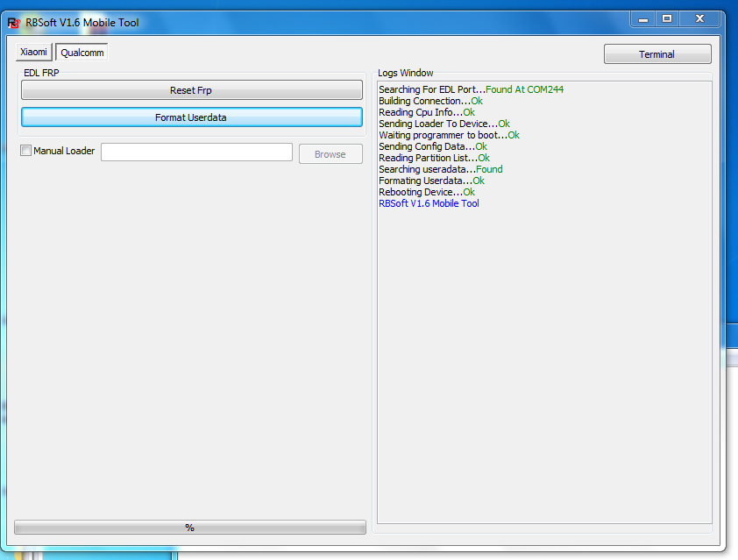Select log line 'Building Connection...Ok'

(x=430, y=101)
